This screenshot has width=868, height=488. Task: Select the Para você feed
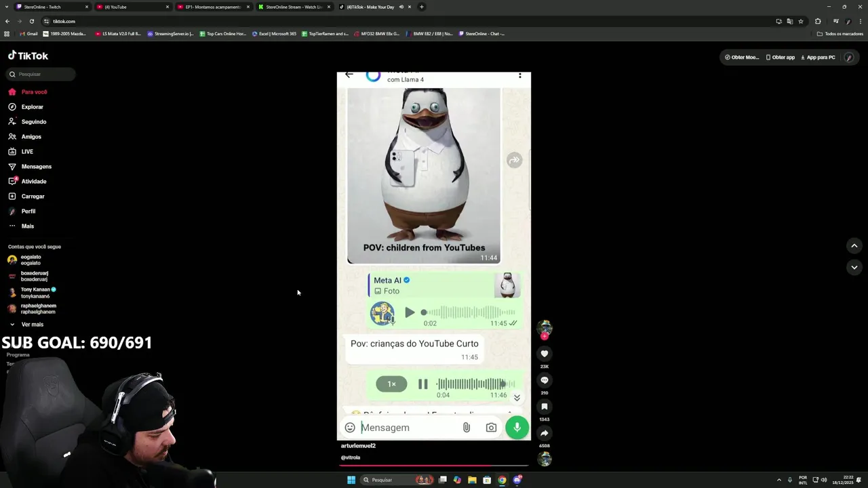click(x=28, y=91)
